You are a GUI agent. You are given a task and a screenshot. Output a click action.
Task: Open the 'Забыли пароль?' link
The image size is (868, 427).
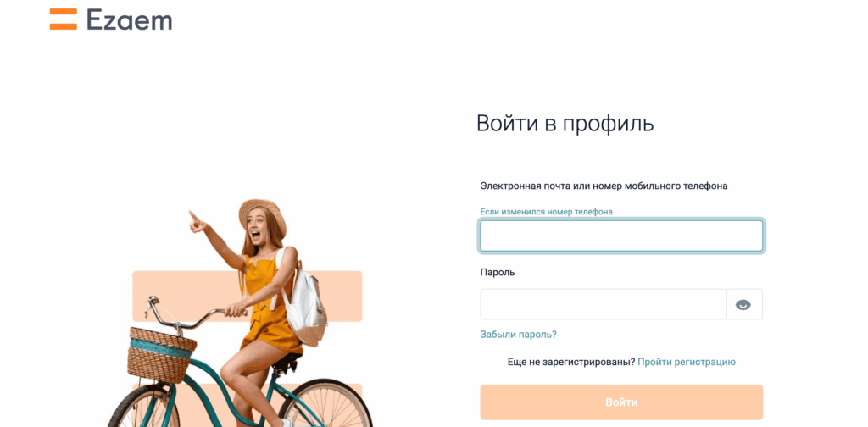pos(518,335)
